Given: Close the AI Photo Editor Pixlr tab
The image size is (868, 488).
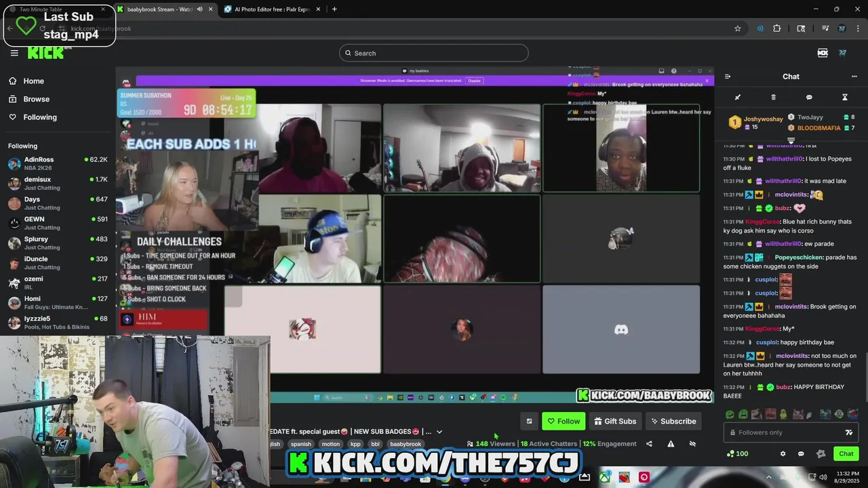Looking at the screenshot, I should point(317,9).
